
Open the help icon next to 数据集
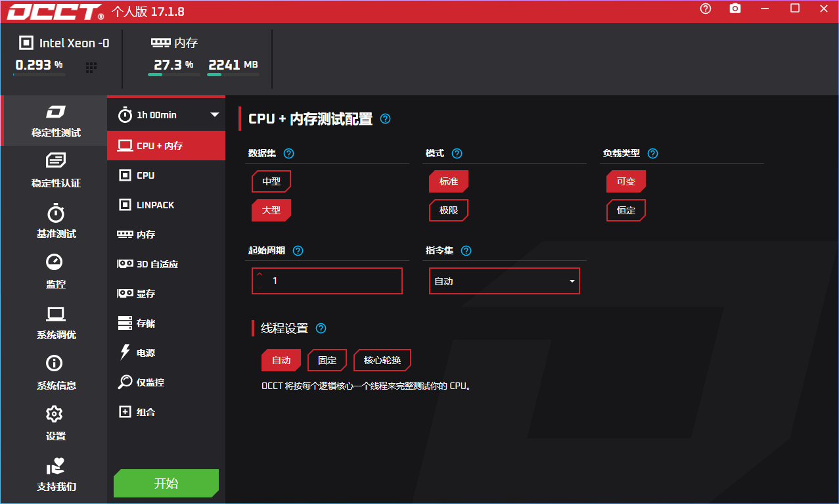tap(288, 153)
